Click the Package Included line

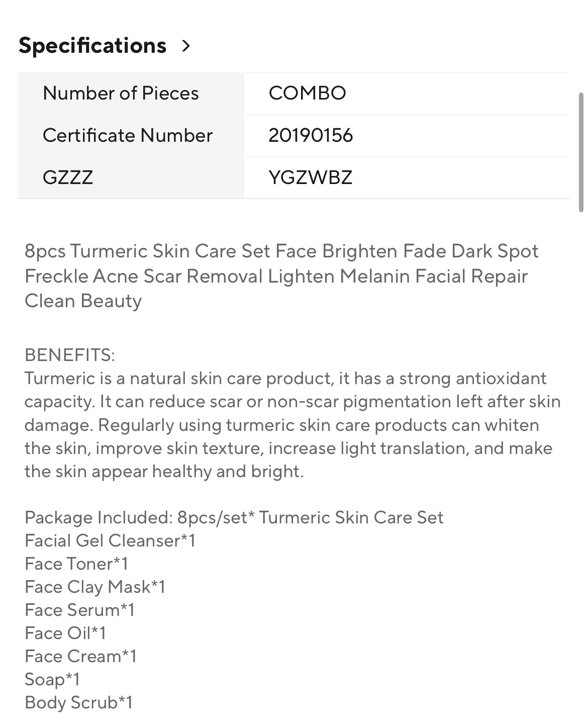point(234,518)
